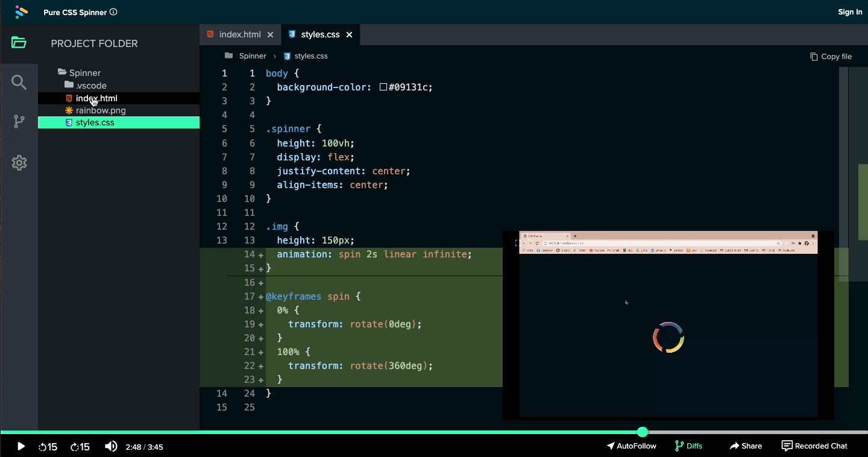Click the PROJECT FOLDER heading
868x457 pixels.
95,43
